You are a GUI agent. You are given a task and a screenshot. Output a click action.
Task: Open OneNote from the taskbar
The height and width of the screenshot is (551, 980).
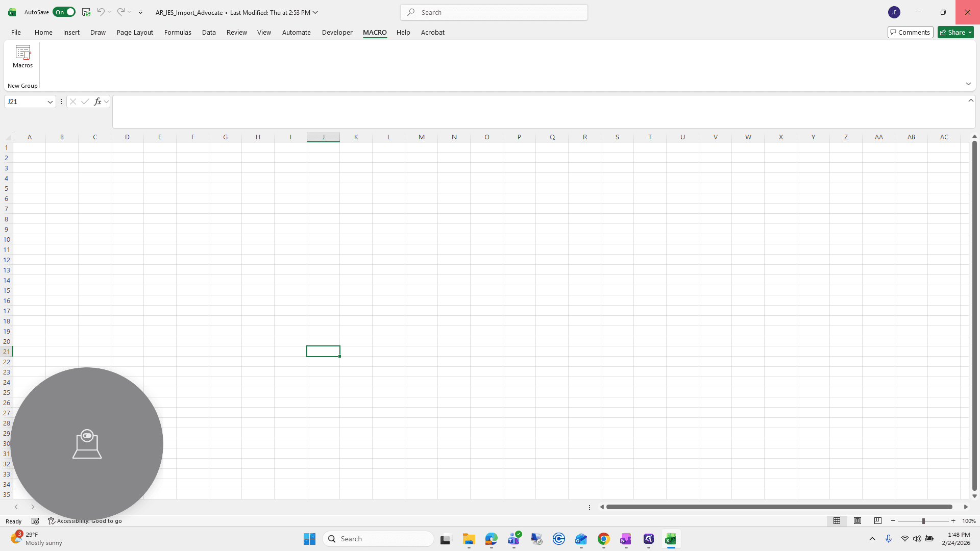pos(626,539)
